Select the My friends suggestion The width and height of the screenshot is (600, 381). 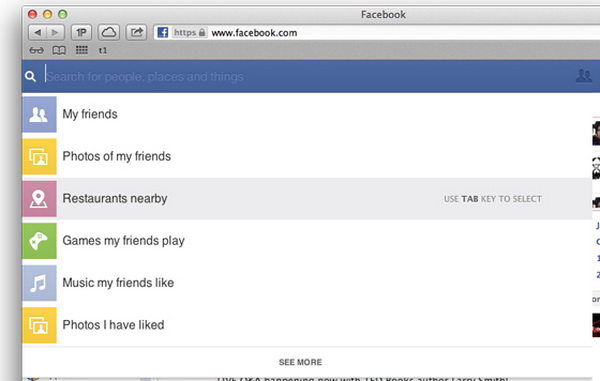coord(307,114)
